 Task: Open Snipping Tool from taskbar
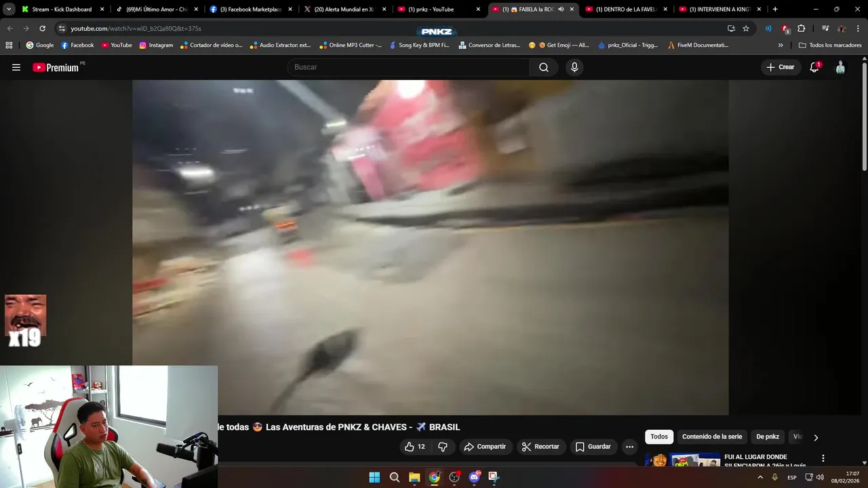click(494, 477)
